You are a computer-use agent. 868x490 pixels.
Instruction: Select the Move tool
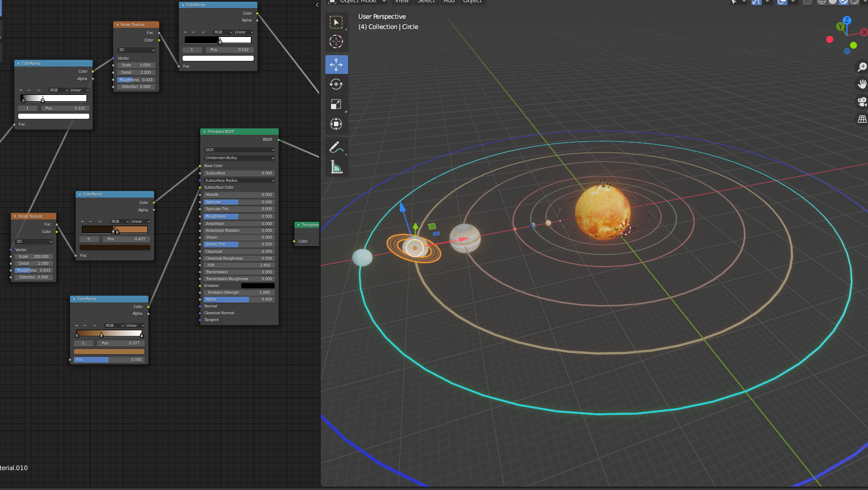336,65
